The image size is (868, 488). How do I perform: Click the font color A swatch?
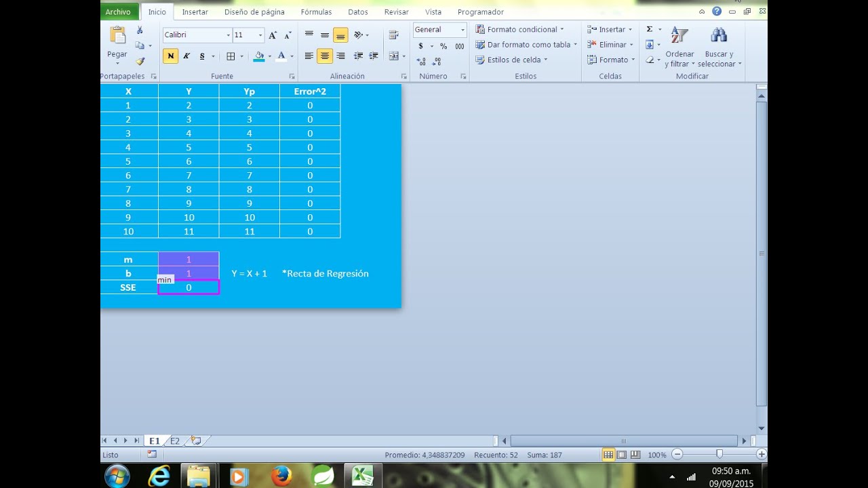pyautogui.click(x=281, y=56)
